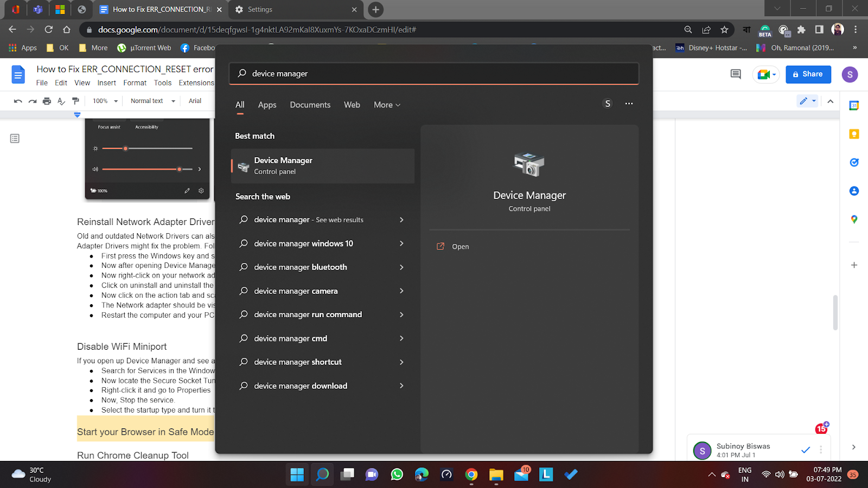Screen dimensions: 868x488
Task: Expand the More search filter dropdown
Action: pos(387,105)
